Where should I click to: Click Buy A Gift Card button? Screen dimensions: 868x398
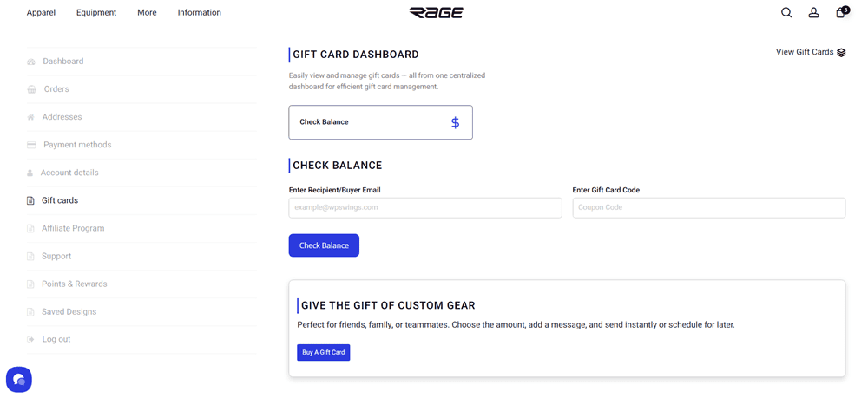pyautogui.click(x=324, y=352)
